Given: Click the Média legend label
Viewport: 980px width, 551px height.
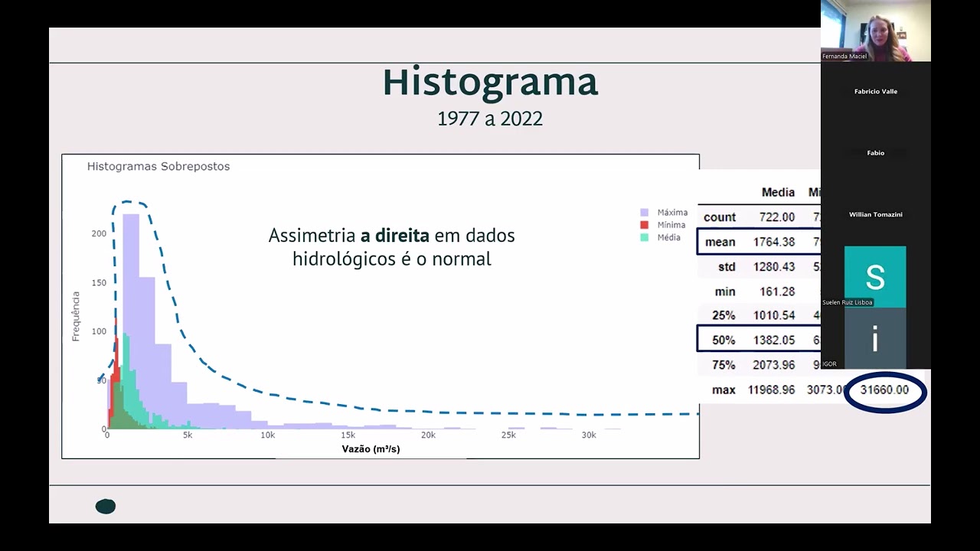Looking at the screenshot, I should tap(668, 237).
